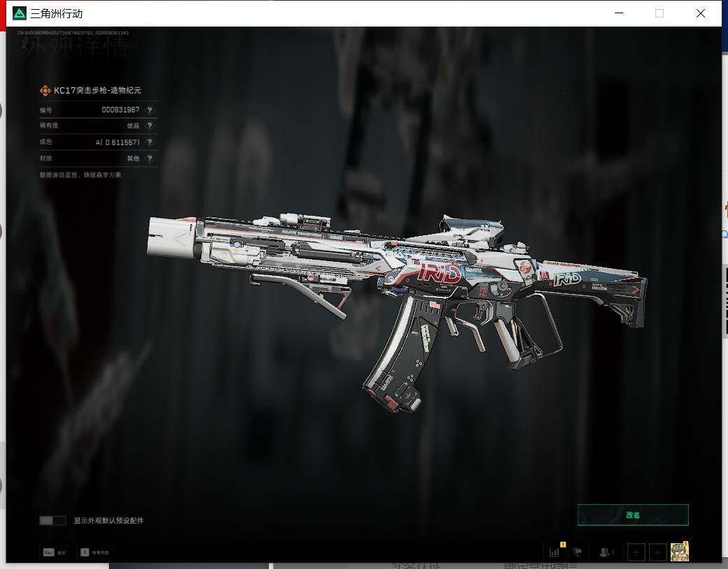Open help for the 编号 serial number
This screenshot has height=569, width=728.
150,110
